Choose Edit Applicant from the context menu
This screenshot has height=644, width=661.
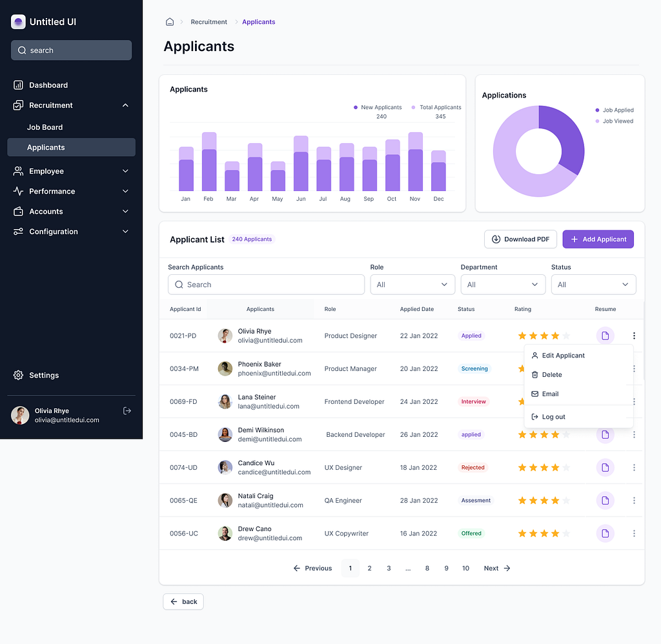[x=564, y=355]
